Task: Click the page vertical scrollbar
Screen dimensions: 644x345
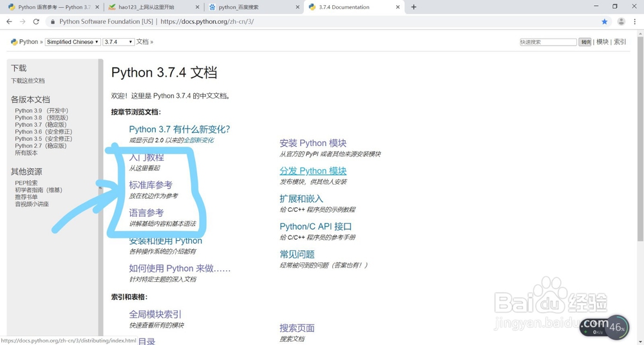Action: point(640,139)
